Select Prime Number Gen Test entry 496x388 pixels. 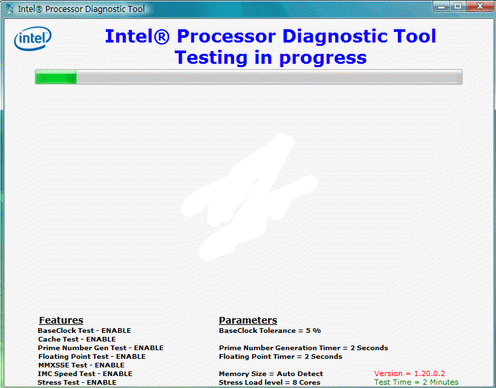101,348
